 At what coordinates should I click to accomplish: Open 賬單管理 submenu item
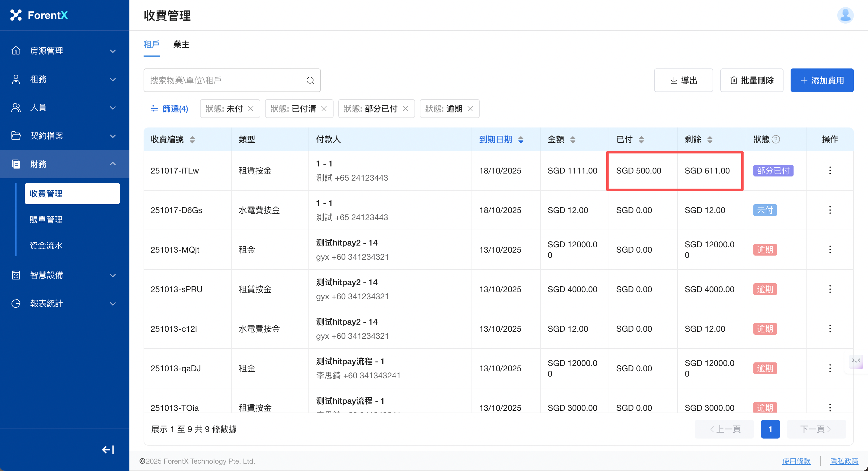click(x=46, y=220)
